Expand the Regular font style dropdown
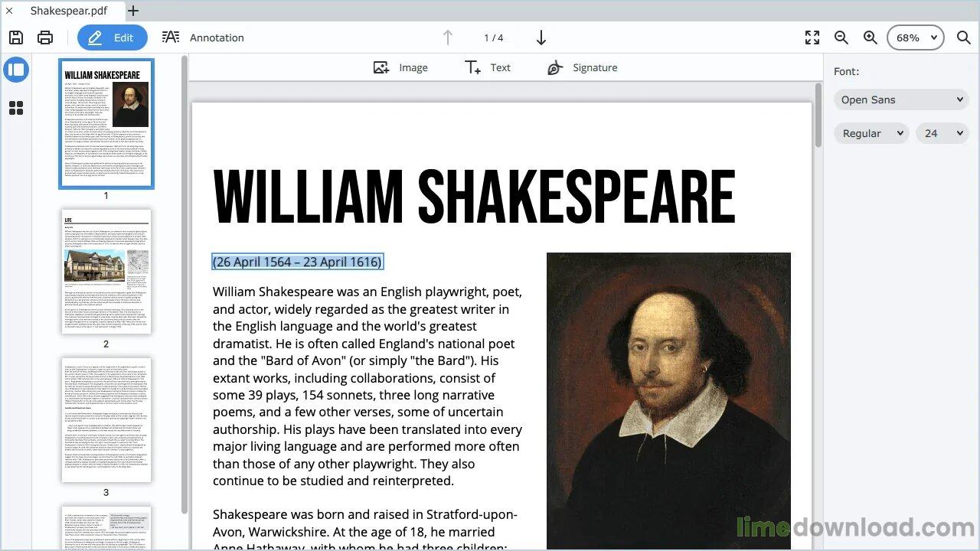Viewport: 980px width, 551px height. coord(871,133)
